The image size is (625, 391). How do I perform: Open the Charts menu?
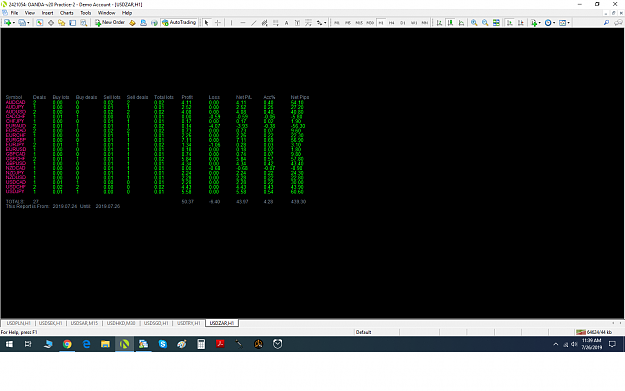[x=67, y=13]
